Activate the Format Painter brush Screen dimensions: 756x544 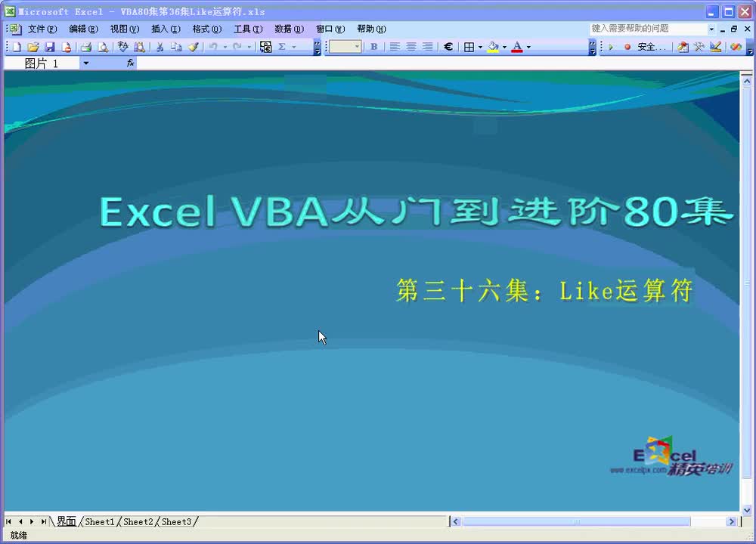193,47
